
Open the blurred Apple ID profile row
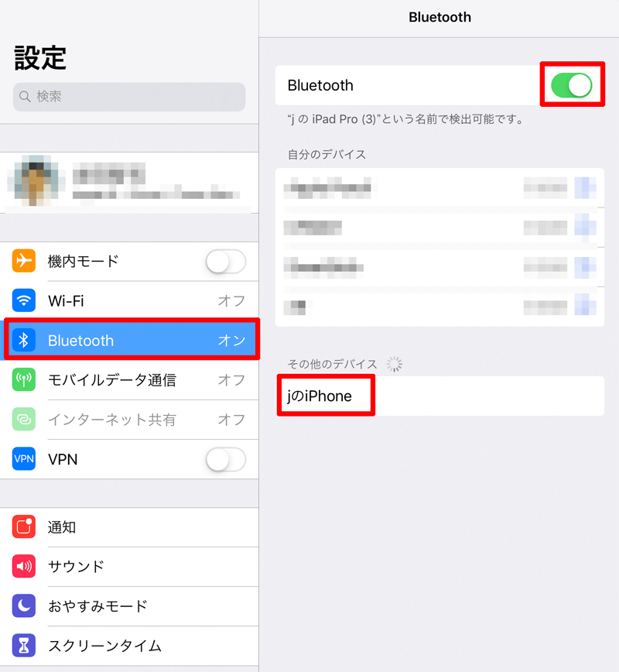129,183
